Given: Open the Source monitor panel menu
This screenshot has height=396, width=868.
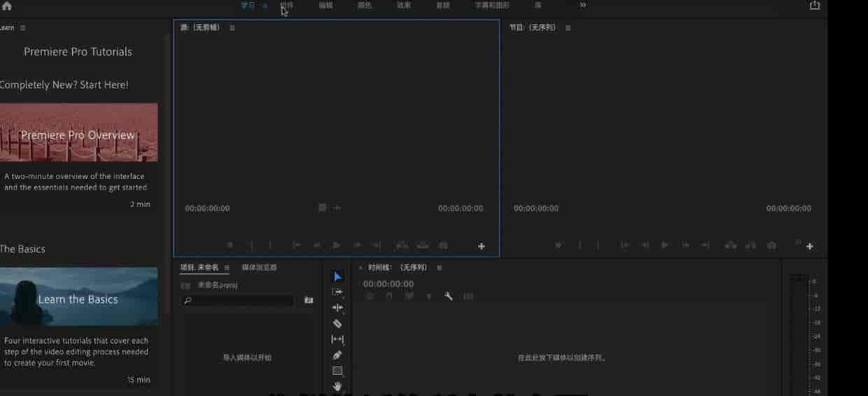Looking at the screenshot, I should click(232, 28).
